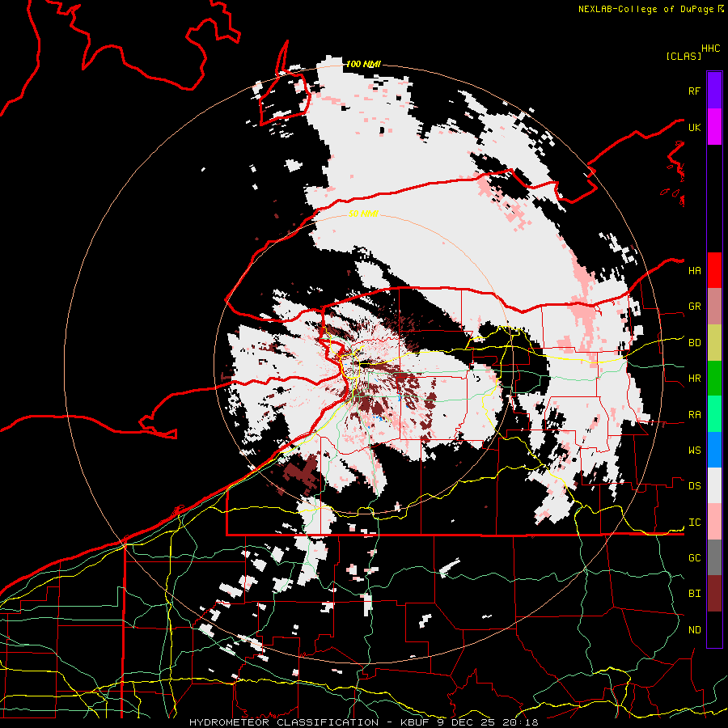Screen dimensions: 728x728
Task: Click the ND black legend swatch
Action: (714, 629)
